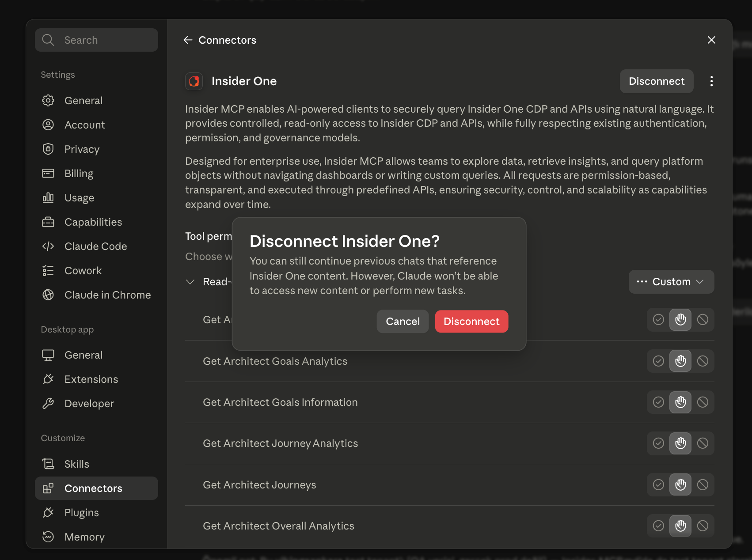Select the Get Architect Journeys row label

(259, 485)
